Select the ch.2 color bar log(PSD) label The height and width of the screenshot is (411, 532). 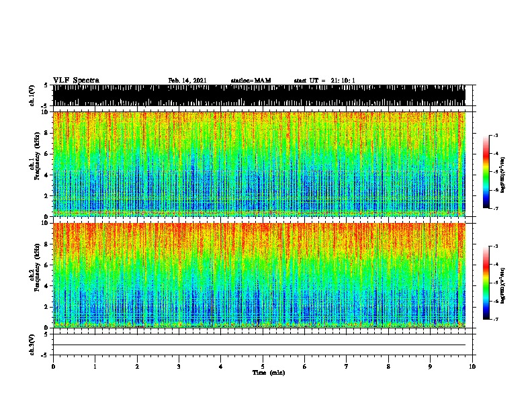[502, 285]
